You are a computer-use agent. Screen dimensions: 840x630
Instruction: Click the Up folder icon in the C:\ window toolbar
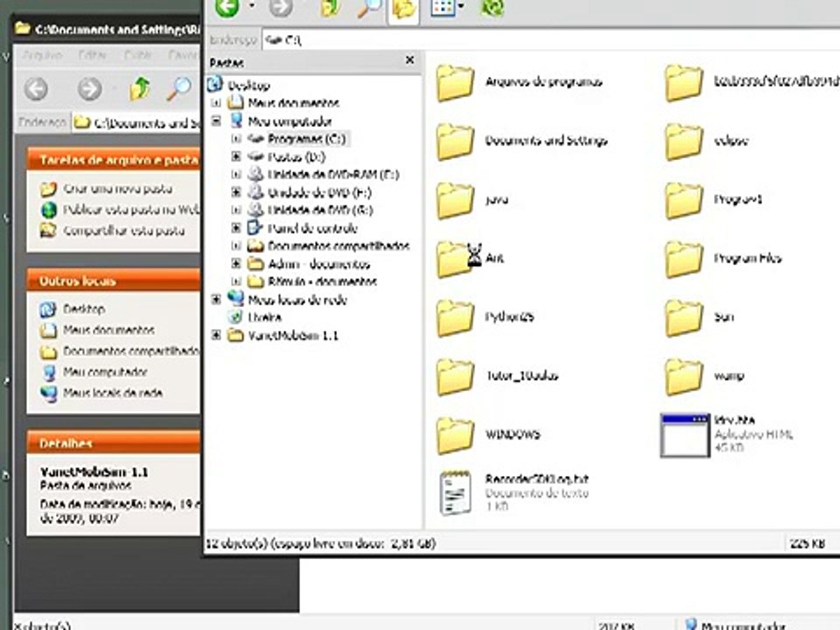(x=330, y=8)
